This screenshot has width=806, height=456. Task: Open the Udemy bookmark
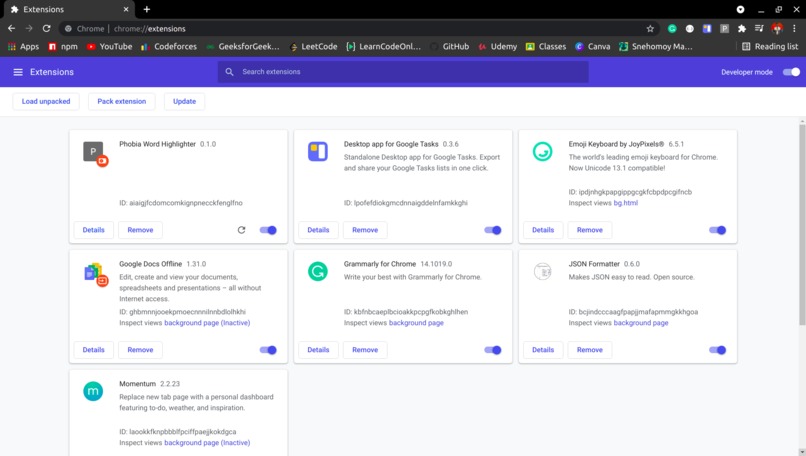click(x=498, y=46)
